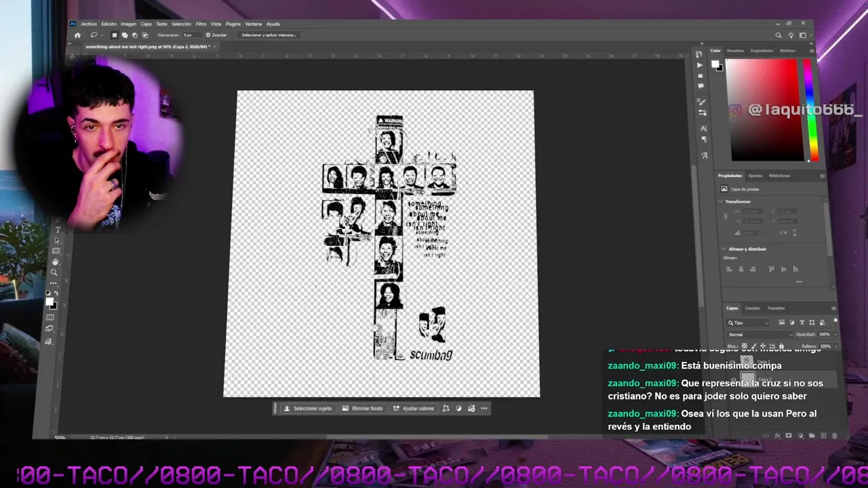Toggle Quick Mask mode icon
Image resolution: width=868 pixels, height=488 pixels.
pyautogui.click(x=50, y=317)
